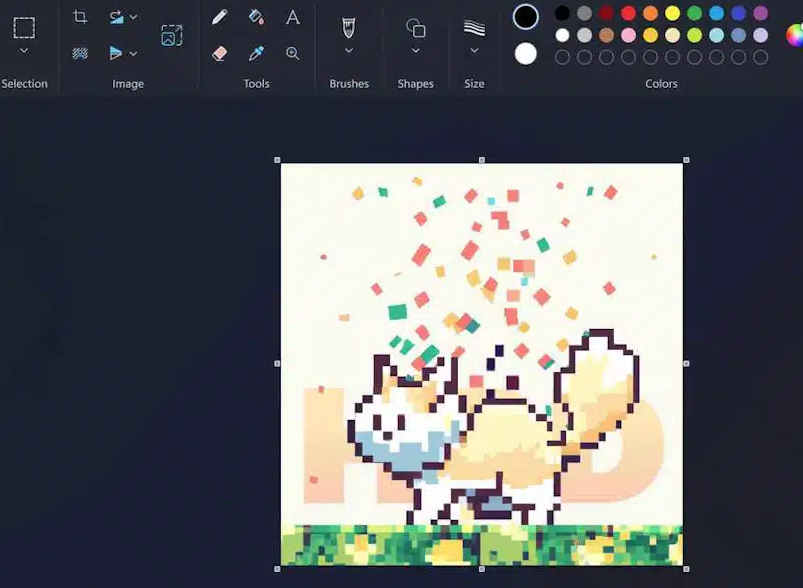Click the "Brushes" group label
The width and height of the screenshot is (803, 588).
pyautogui.click(x=349, y=83)
